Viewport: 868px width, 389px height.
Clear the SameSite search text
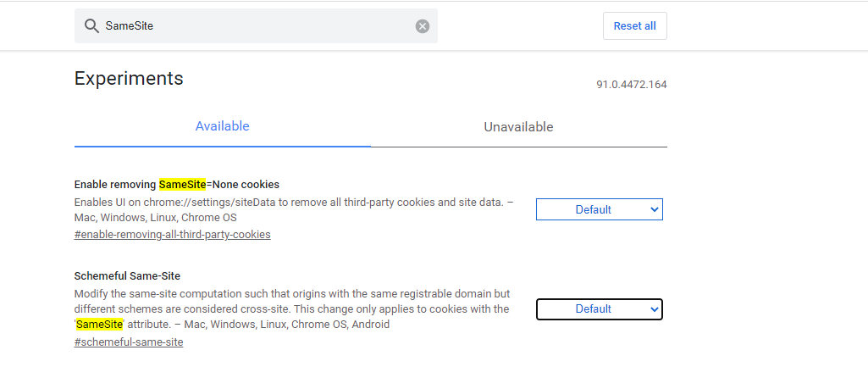pyautogui.click(x=423, y=26)
